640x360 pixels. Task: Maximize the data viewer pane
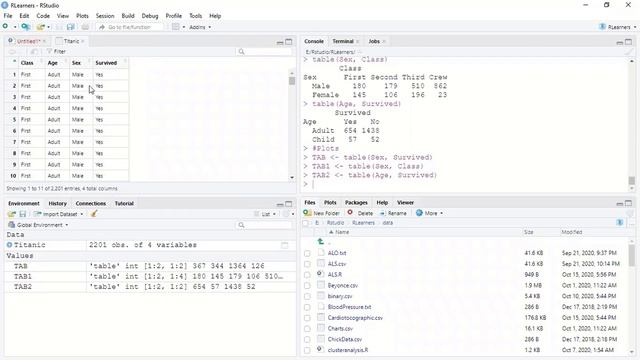click(x=289, y=42)
